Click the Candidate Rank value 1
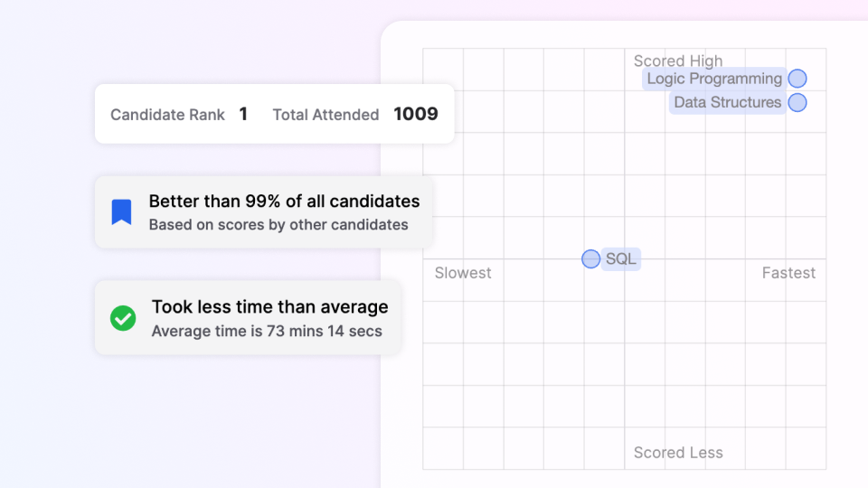 (x=243, y=114)
